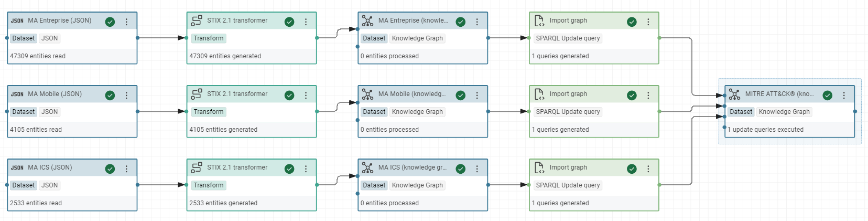Click the output port of MITRE ATT&CK node
Viewport: 868px width, 221px height.
coord(855,111)
